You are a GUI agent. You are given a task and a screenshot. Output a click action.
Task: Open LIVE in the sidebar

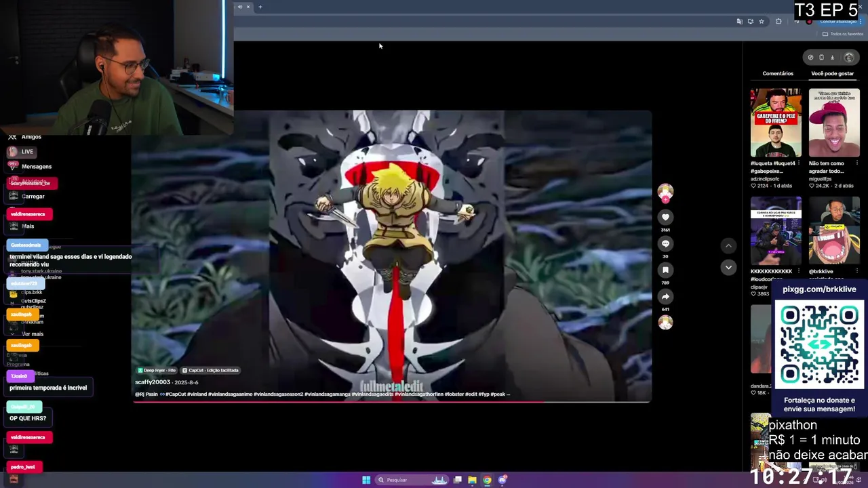click(22, 152)
